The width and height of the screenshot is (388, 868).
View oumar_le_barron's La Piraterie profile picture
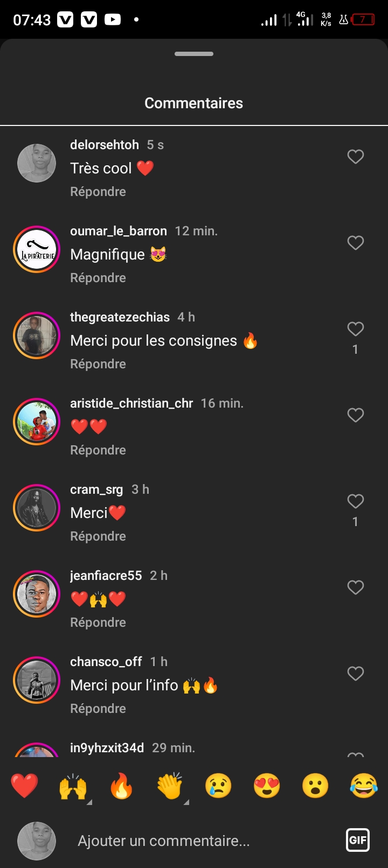pos(37,249)
